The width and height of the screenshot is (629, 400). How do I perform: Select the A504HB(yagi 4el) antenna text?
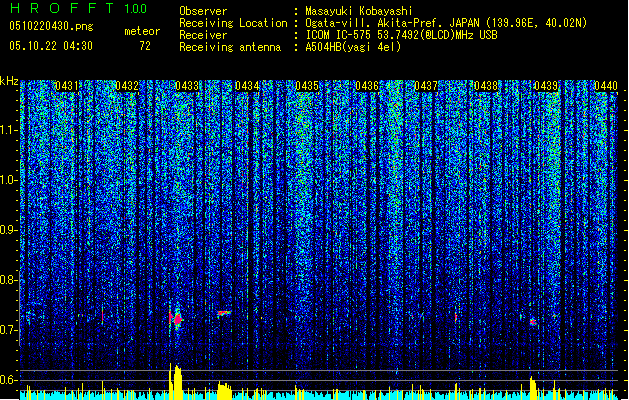(x=353, y=47)
